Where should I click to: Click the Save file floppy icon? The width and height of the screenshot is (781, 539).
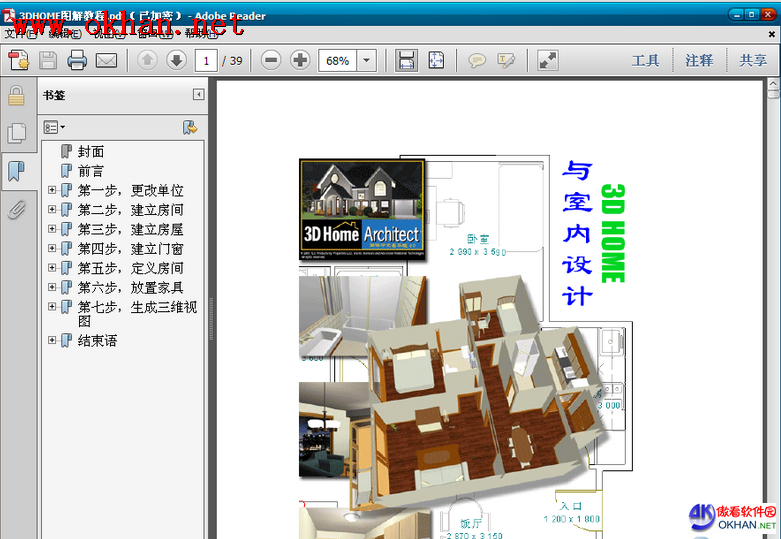[x=48, y=60]
